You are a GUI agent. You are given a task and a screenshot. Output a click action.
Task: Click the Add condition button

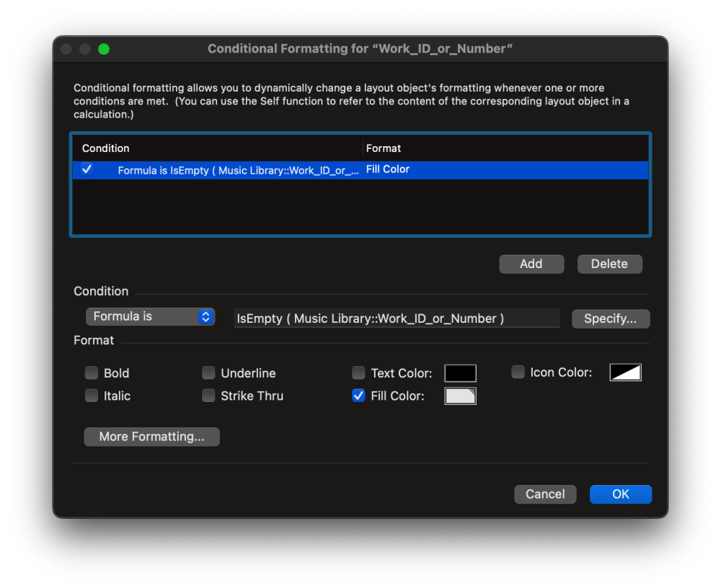point(531,264)
